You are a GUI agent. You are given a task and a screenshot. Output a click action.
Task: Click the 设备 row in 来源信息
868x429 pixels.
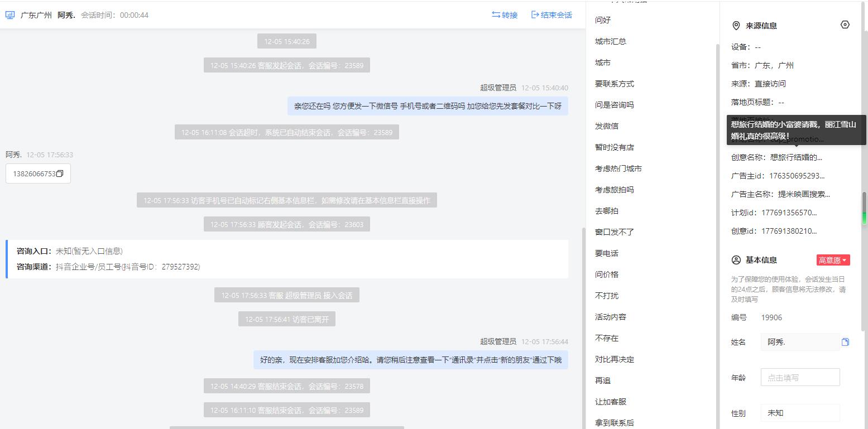click(x=746, y=47)
